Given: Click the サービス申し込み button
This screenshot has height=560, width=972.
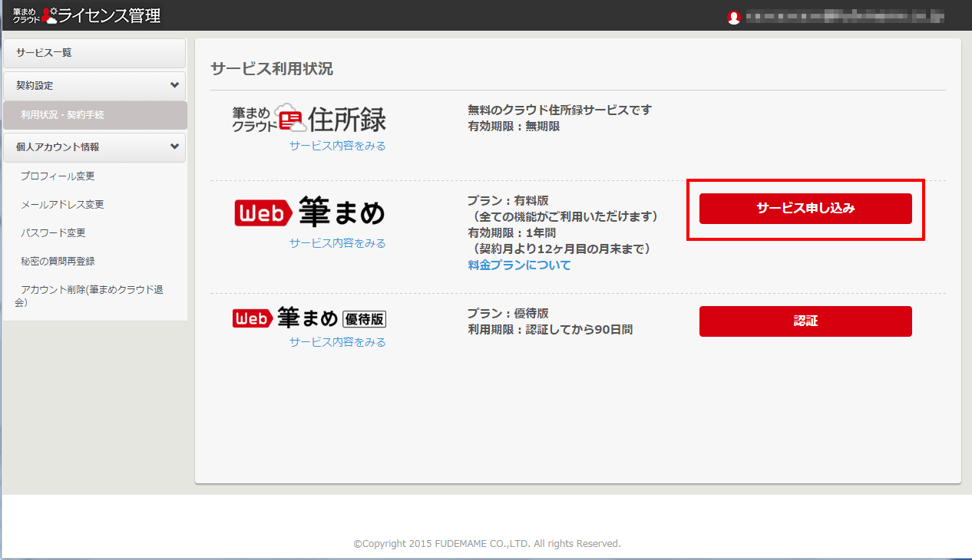Looking at the screenshot, I should (x=805, y=209).
